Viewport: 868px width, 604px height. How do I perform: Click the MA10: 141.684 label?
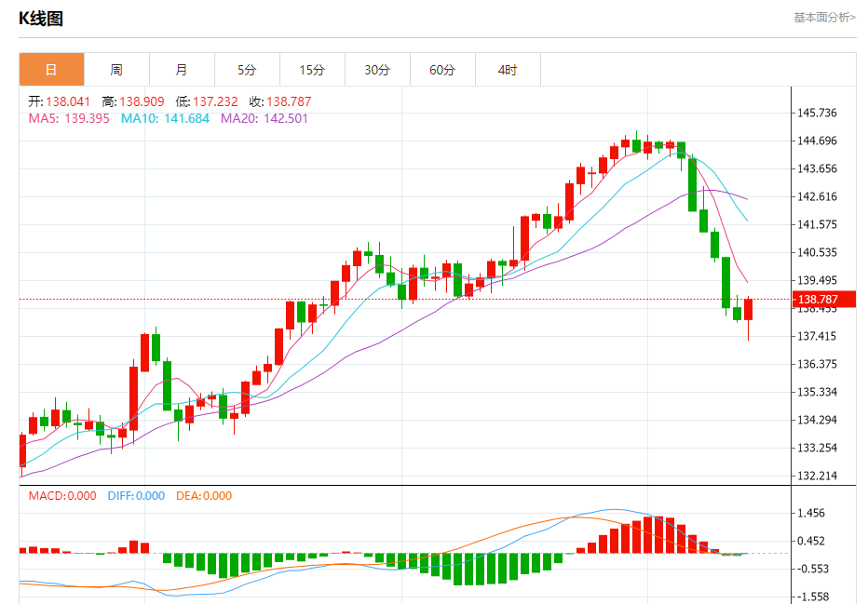[x=165, y=118]
